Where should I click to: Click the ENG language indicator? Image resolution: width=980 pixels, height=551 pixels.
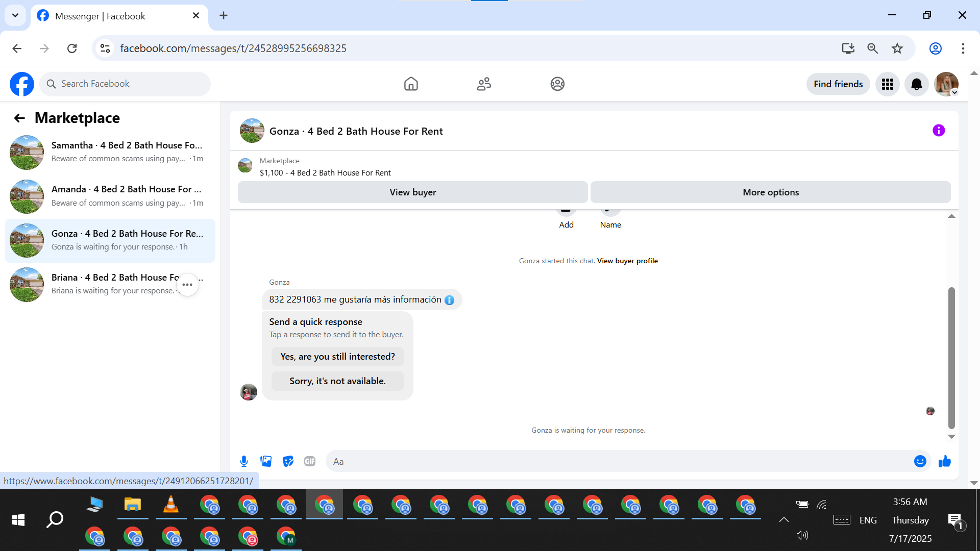tap(868, 520)
